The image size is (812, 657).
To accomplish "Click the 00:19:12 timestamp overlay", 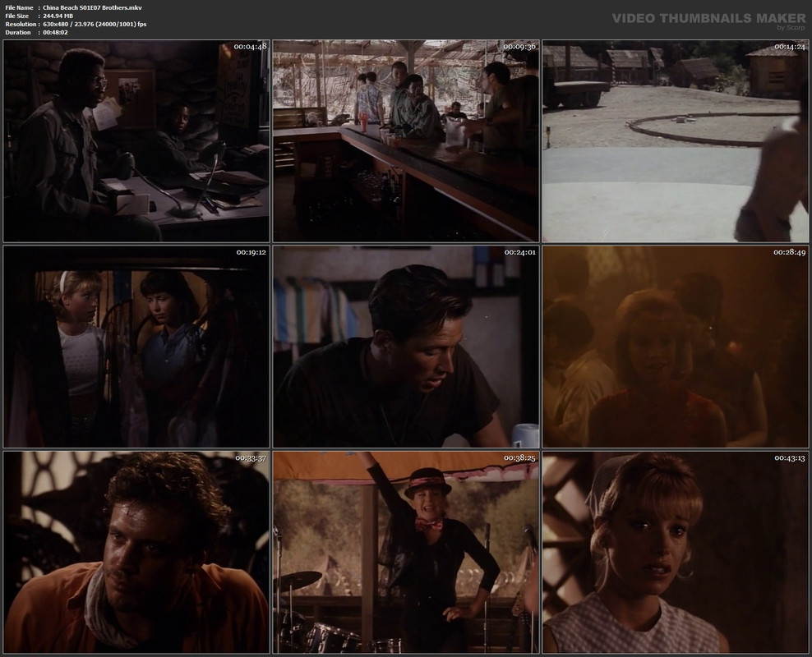I will click(251, 252).
